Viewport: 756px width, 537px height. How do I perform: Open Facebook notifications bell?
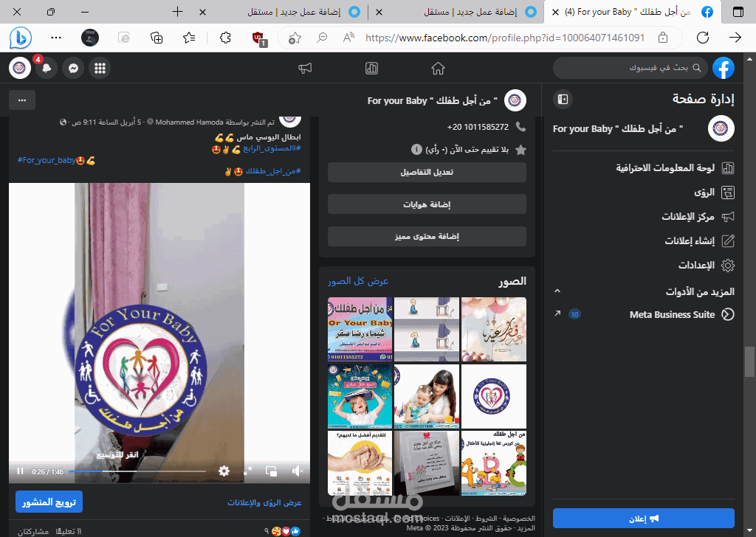point(47,69)
